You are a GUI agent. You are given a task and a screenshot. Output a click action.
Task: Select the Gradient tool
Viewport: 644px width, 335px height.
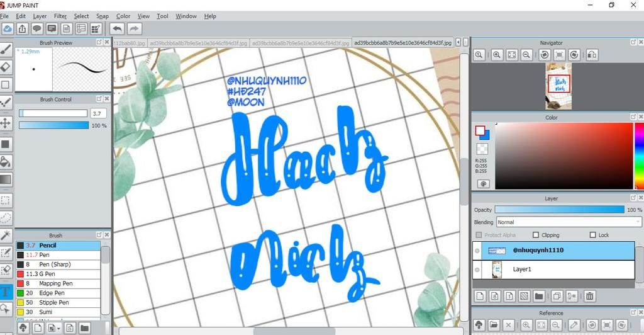pos(5,179)
